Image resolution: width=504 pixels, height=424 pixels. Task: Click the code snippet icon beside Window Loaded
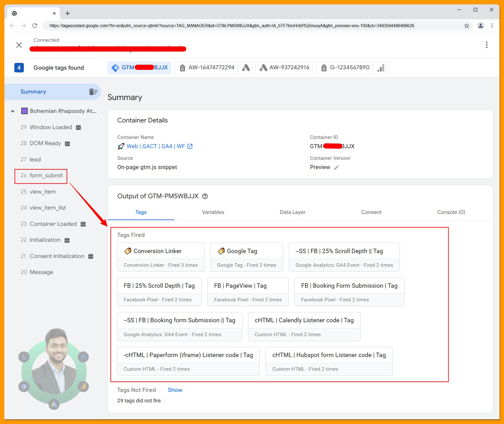click(x=78, y=127)
